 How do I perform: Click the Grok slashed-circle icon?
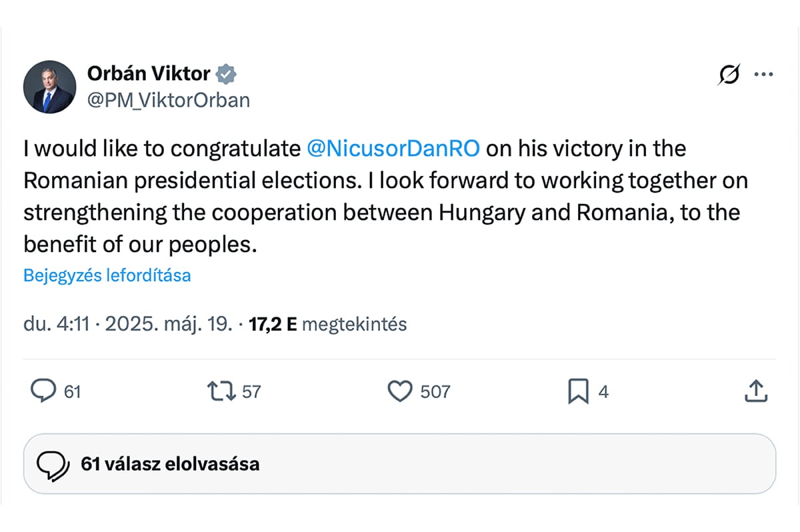tap(729, 75)
